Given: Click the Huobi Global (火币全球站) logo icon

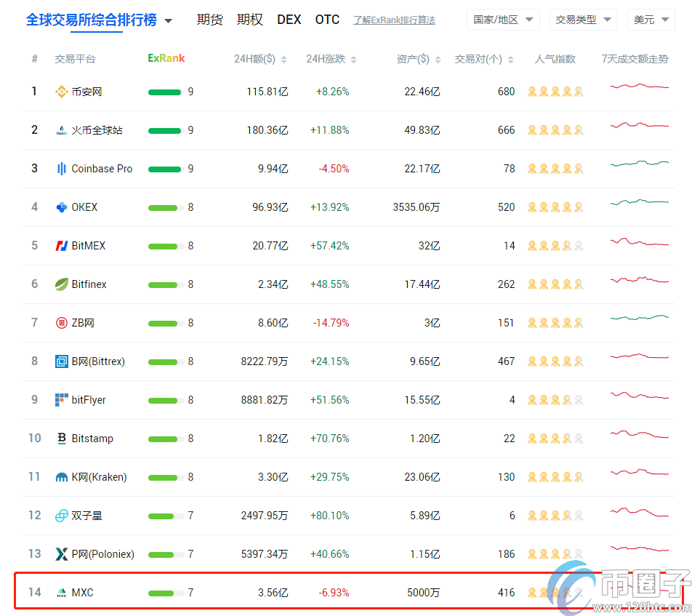Looking at the screenshot, I should tap(61, 130).
